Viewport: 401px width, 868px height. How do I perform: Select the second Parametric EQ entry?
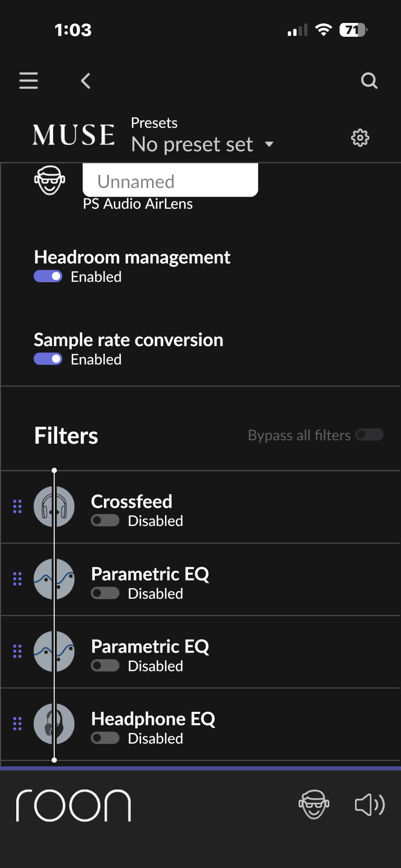200,652
